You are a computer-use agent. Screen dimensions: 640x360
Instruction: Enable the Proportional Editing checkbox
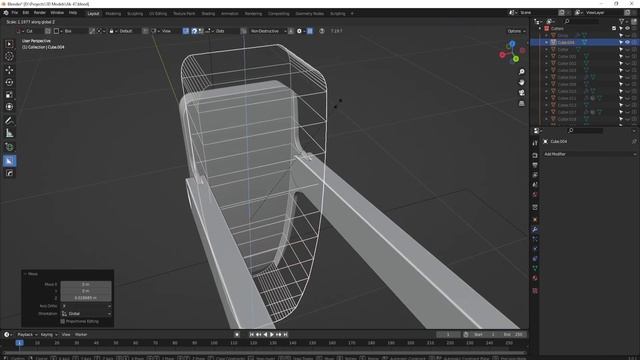point(62,322)
